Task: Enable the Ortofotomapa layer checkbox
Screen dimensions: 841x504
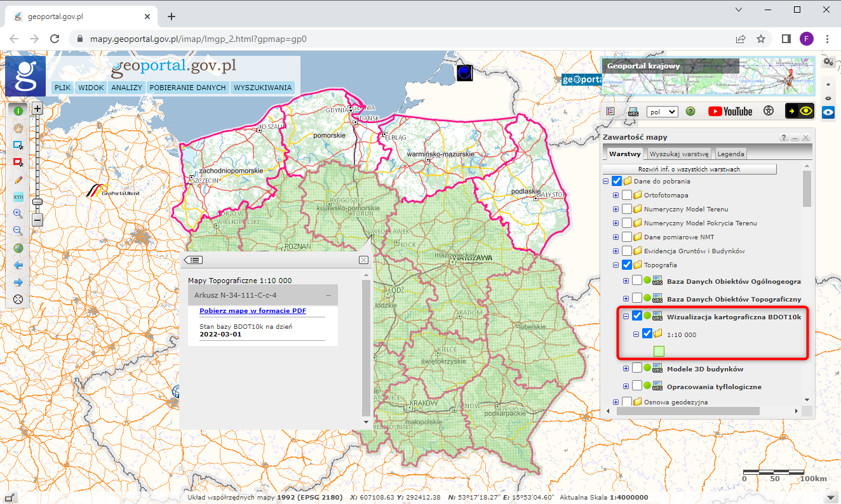Action: 627,195
